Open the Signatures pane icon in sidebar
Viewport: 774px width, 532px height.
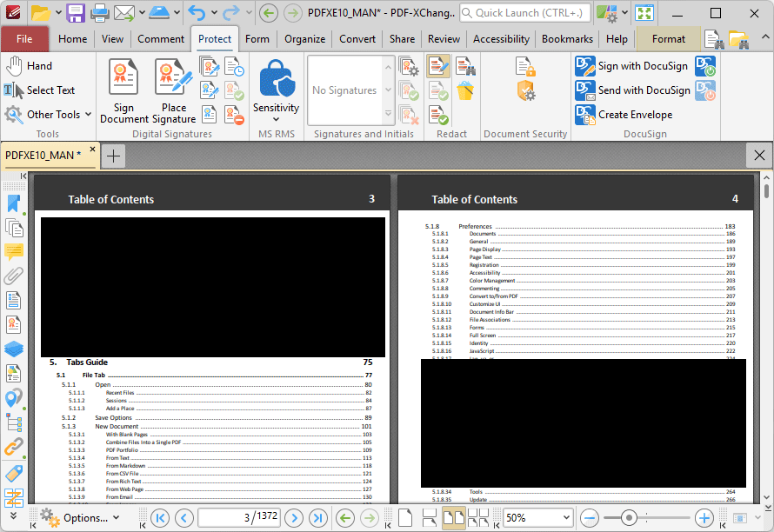click(14, 325)
